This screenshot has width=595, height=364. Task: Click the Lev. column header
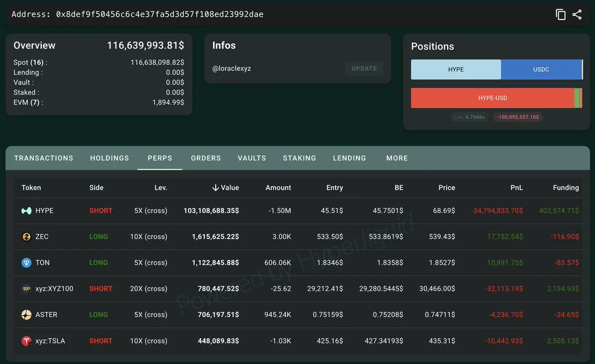161,188
